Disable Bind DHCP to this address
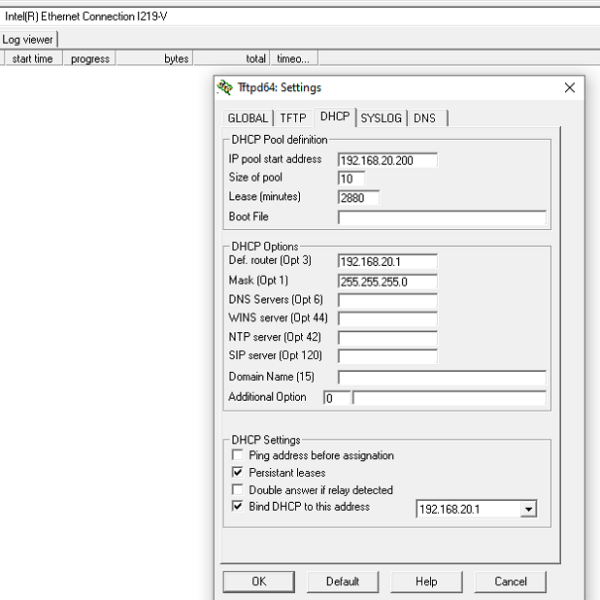Viewport: 600px width, 600px height. click(x=238, y=507)
